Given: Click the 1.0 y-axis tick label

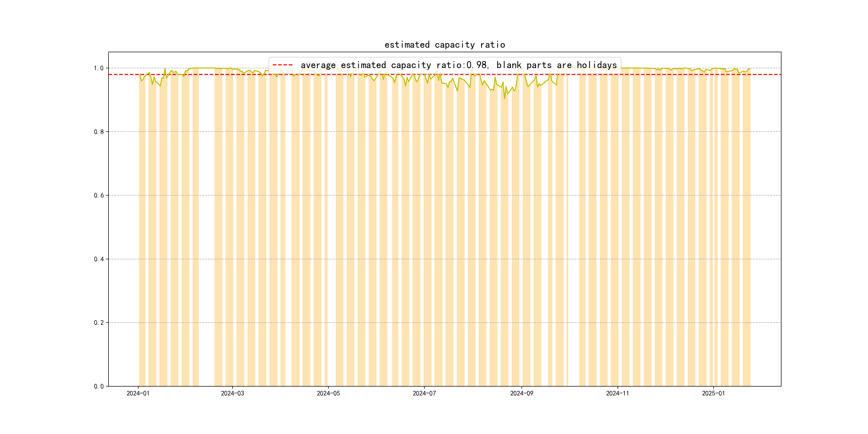Looking at the screenshot, I should point(98,68).
